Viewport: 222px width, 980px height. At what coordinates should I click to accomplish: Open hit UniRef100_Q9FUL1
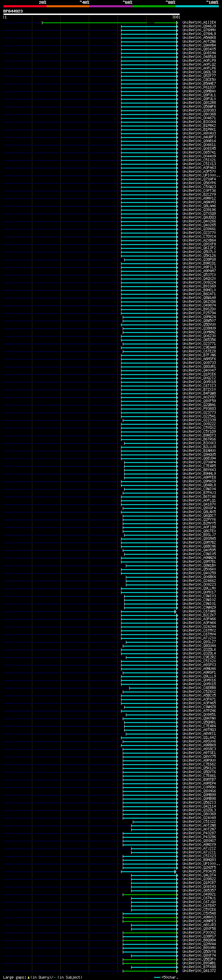pyautogui.click(x=199, y=95)
